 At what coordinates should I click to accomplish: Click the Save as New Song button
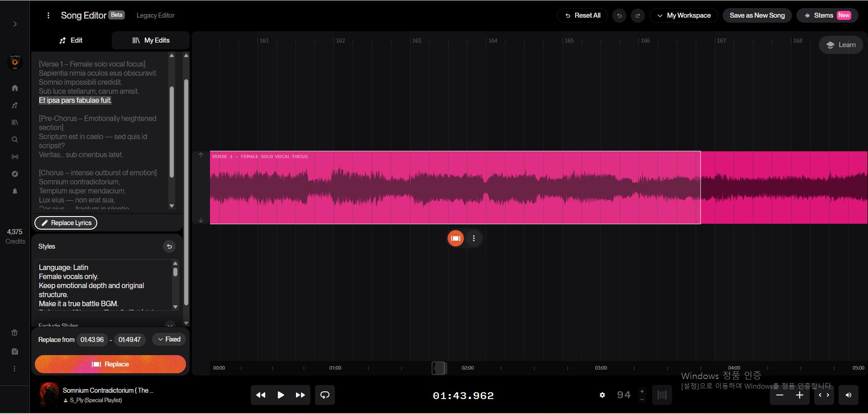(x=757, y=15)
